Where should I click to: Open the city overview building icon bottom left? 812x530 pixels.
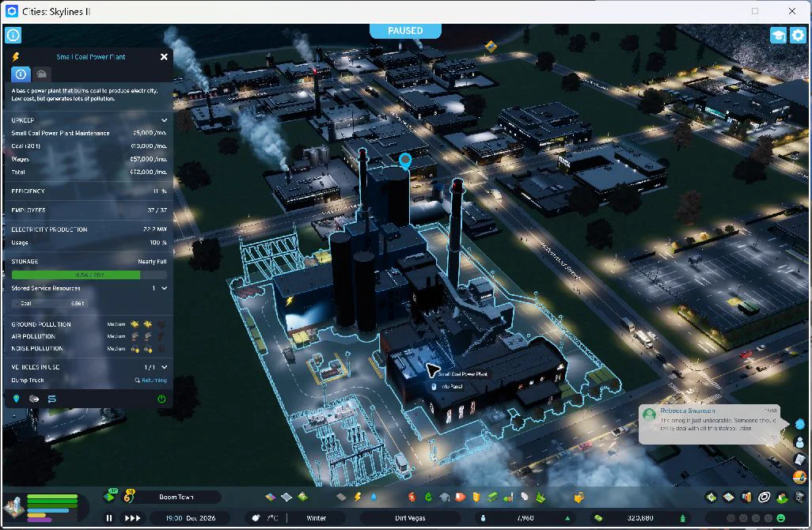click(14, 507)
